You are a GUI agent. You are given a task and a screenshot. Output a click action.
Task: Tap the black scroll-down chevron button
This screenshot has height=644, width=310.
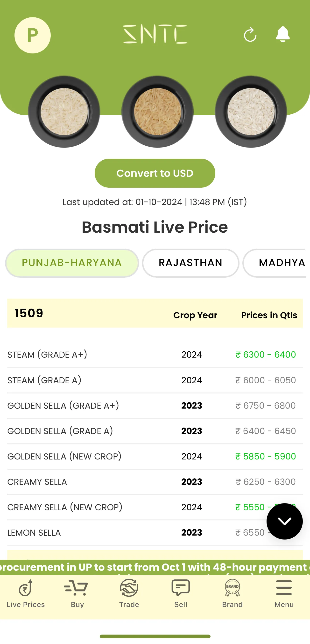pyautogui.click(x=284, y=521)
